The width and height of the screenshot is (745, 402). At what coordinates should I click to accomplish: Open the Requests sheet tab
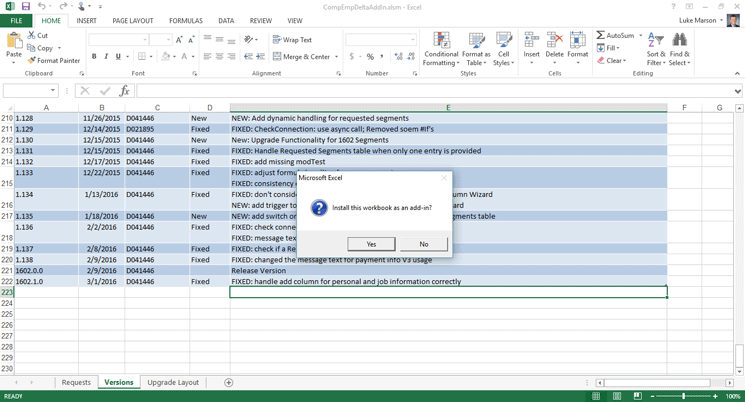[76, 382]
